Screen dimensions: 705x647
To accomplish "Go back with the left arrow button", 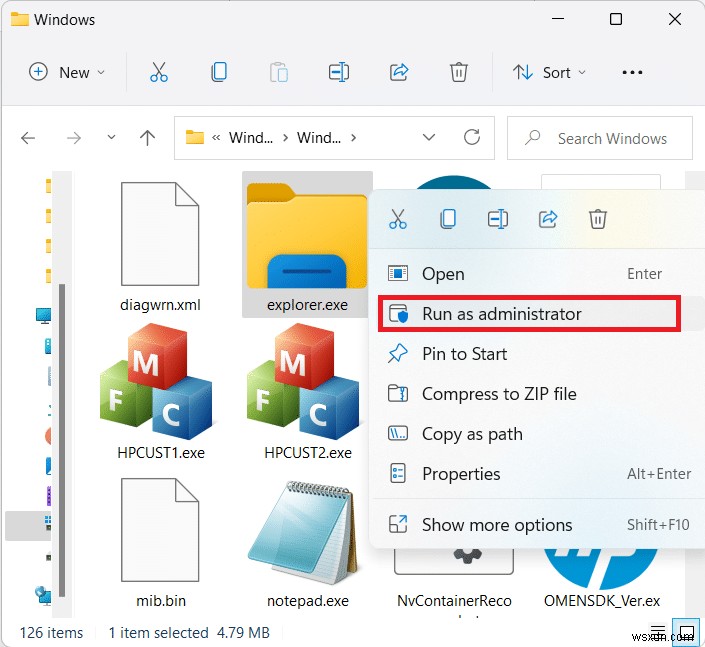I will [x=28, y=138].
